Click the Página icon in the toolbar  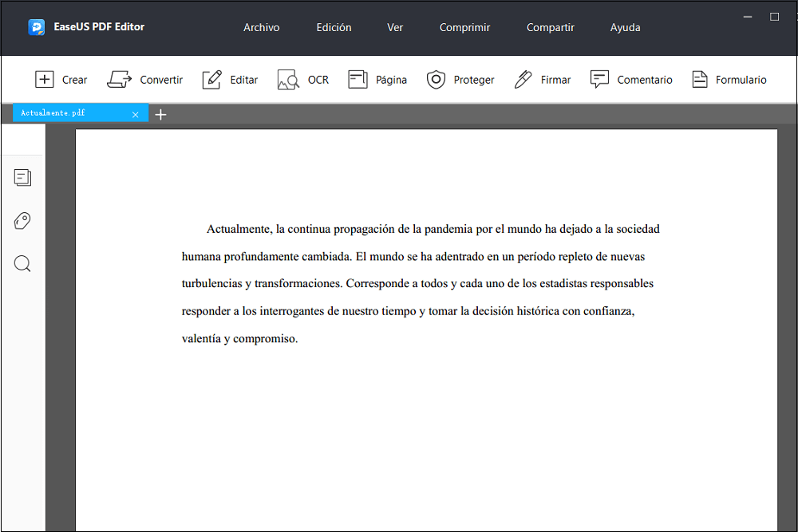point(358,79)
